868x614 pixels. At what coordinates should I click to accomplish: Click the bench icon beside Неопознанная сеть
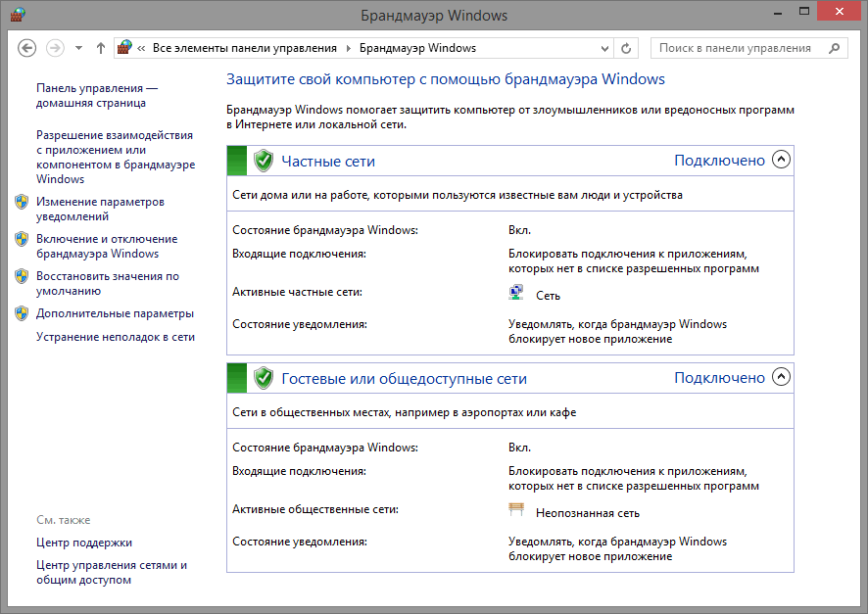pyautogui.click(x=516, y=511)
